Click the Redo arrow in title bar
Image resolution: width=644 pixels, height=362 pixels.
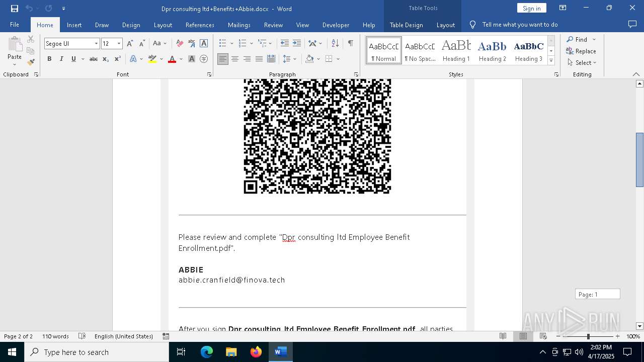[x=48, y=9]
